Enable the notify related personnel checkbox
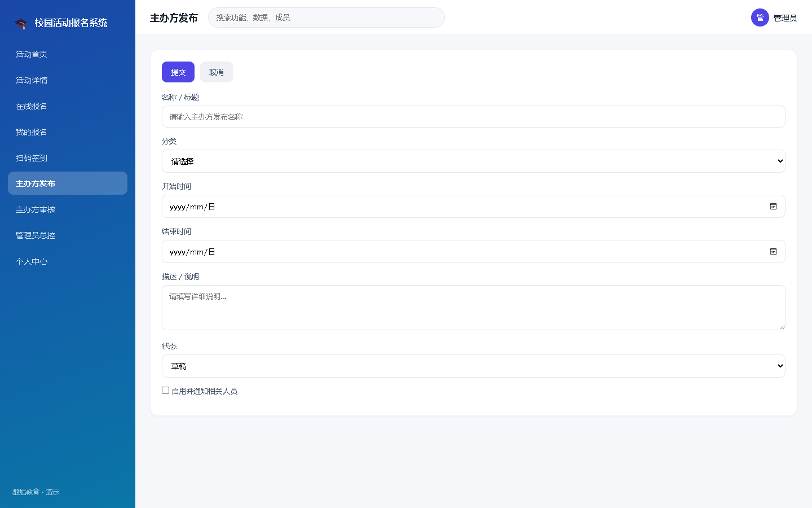 pos(166,391)
